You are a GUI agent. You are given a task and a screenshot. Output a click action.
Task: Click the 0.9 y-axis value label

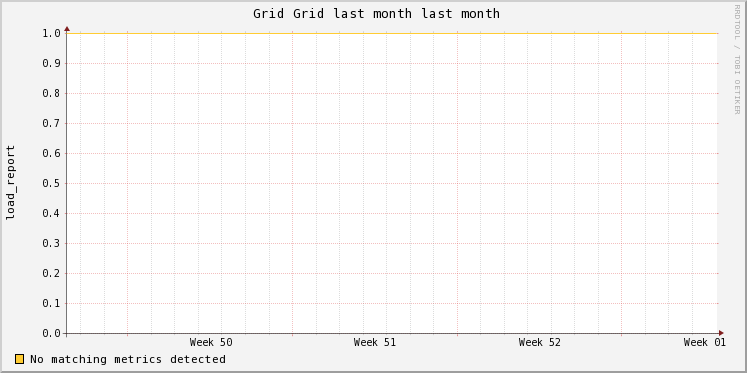click(x=51, y=63)
